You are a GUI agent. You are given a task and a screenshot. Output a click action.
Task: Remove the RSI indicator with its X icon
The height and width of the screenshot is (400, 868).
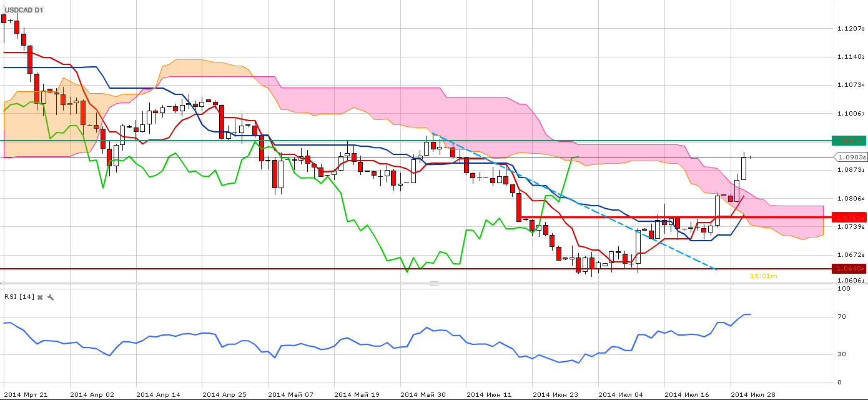tap(40, 297)
